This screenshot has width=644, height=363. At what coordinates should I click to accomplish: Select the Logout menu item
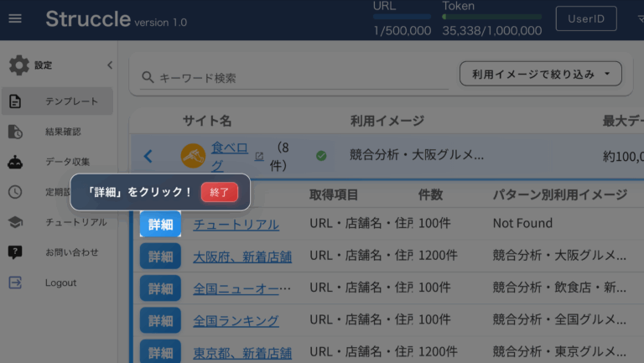(60, 283)
